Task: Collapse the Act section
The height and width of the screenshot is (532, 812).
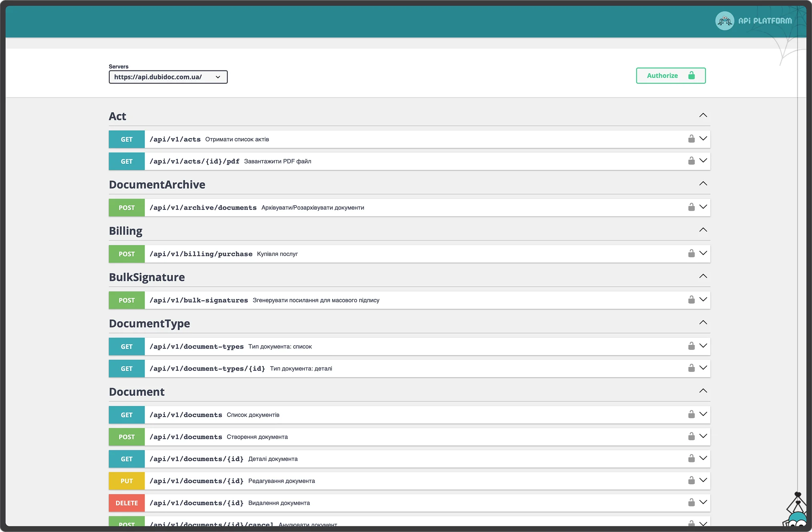Action: pyautogui.click(x=703, y=115)
